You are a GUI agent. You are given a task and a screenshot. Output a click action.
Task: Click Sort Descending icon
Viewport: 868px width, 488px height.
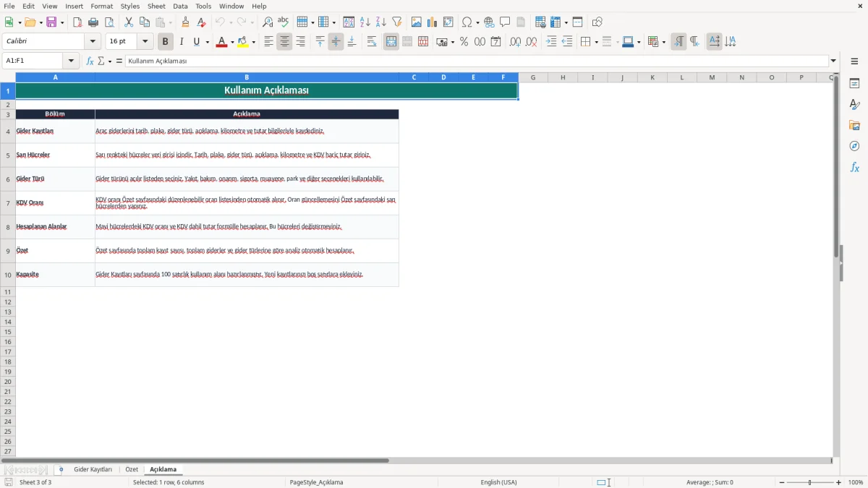point(381,22)
